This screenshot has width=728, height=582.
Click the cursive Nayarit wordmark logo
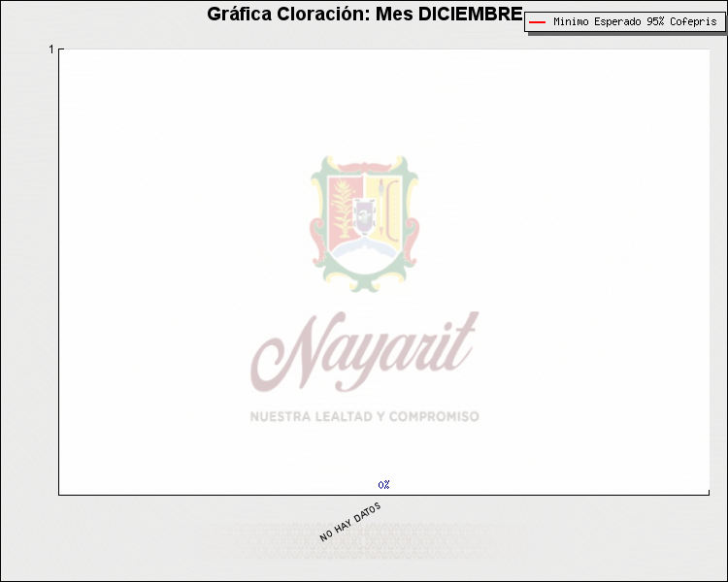point(364,351)
